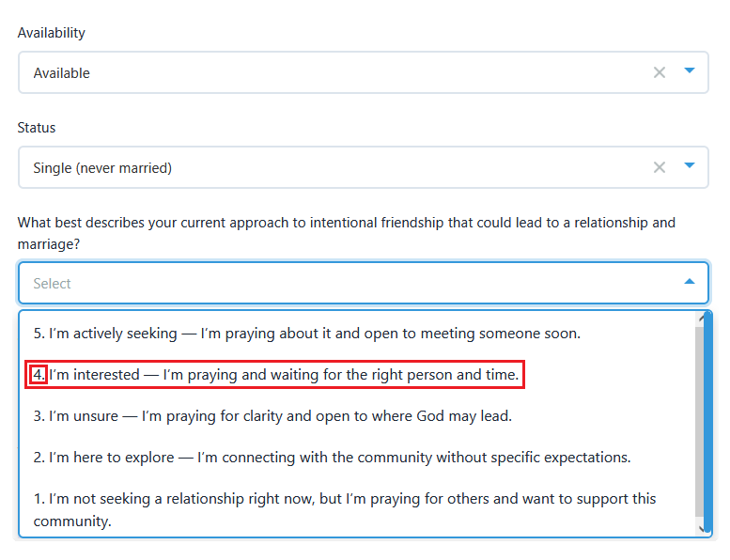
Task: Expand the Availability dropdown arrow
Action: coord(690,70)
